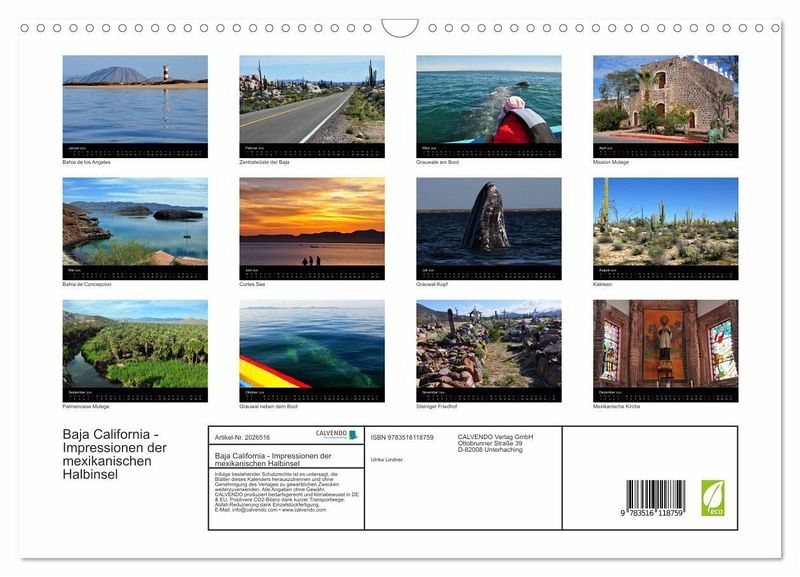Click the CALVENDO logo in the info box
The width and height of the screenshot is (800, 577).
pyautogui.click(x=337, y=435)
